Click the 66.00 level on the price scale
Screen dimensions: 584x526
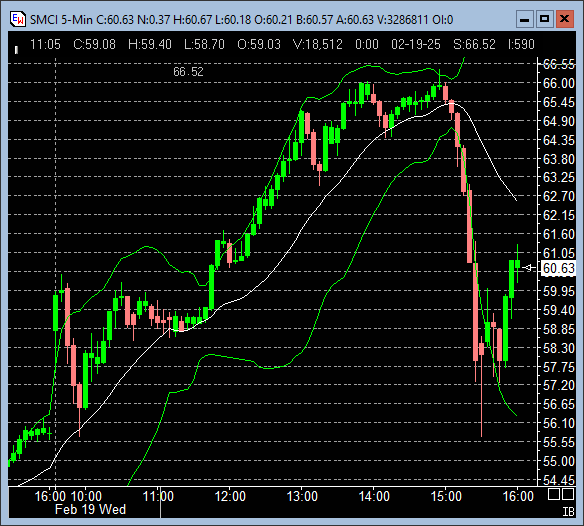[x=559, y=83]
